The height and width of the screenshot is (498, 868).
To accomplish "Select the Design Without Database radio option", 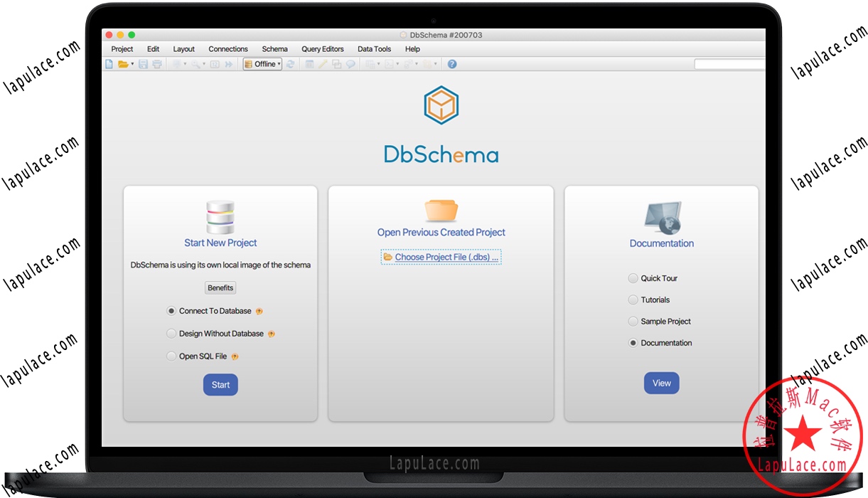I will tap(171, 334).
